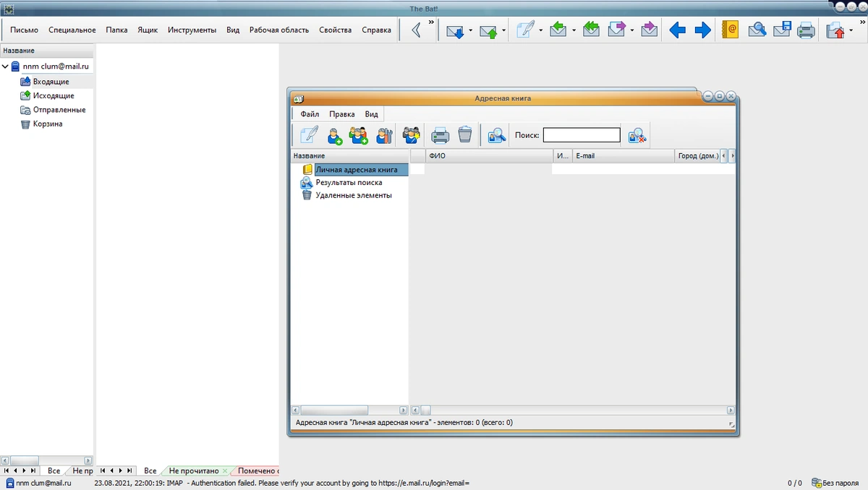Screen dimensions: 868x490
Task: Create new message with quill icon in main toolbar
Action: pos(525,30)
